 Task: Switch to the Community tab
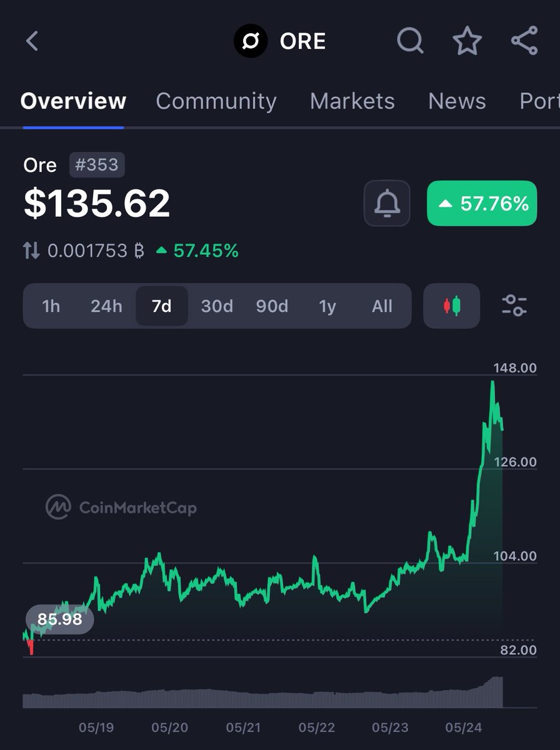(216, 101)
